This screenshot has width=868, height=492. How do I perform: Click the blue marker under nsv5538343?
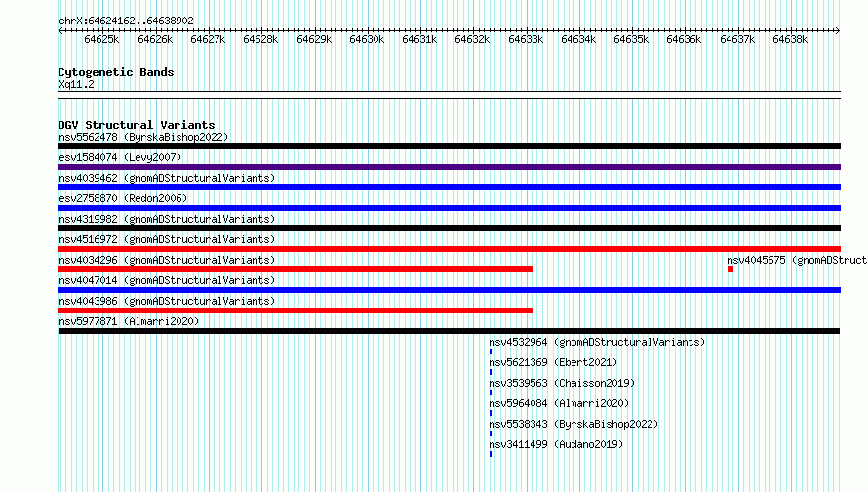coord(491,433)
